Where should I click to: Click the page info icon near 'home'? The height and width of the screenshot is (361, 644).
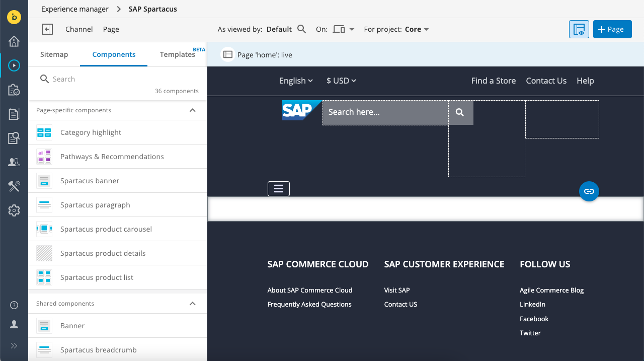[x=228, y=54]
